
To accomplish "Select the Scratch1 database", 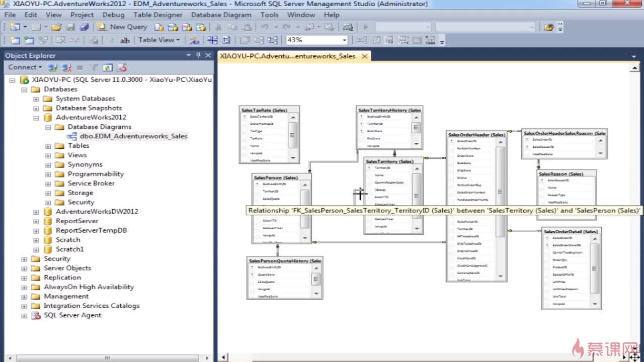I will point(69,249).
